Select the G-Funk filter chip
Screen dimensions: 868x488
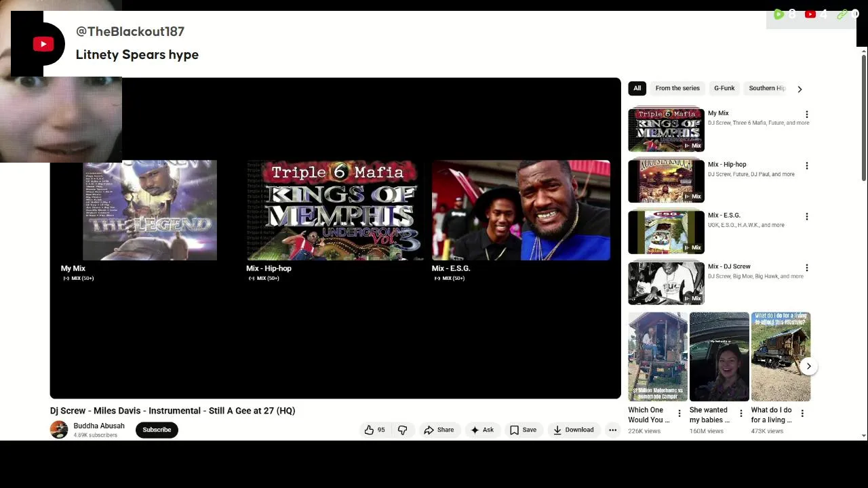pos(724,88)
